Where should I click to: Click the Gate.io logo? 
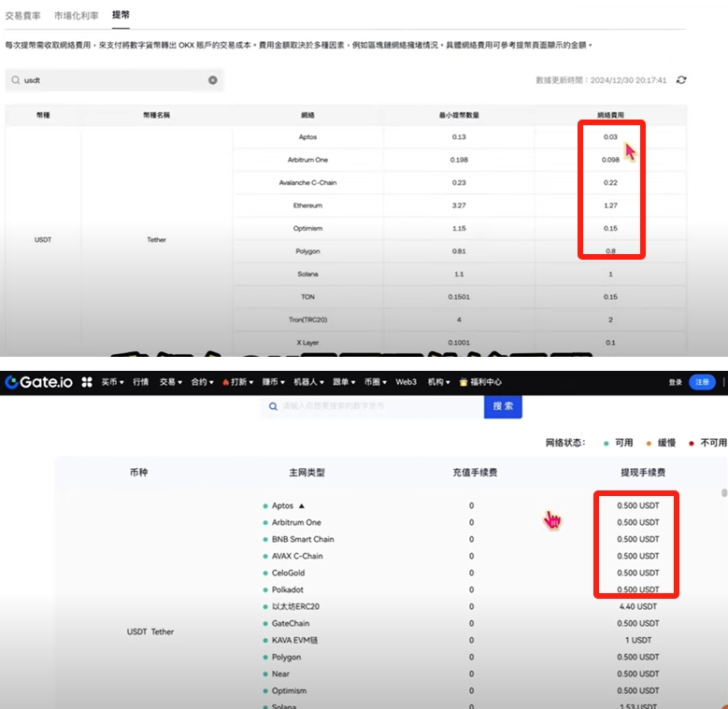(39, 382)
